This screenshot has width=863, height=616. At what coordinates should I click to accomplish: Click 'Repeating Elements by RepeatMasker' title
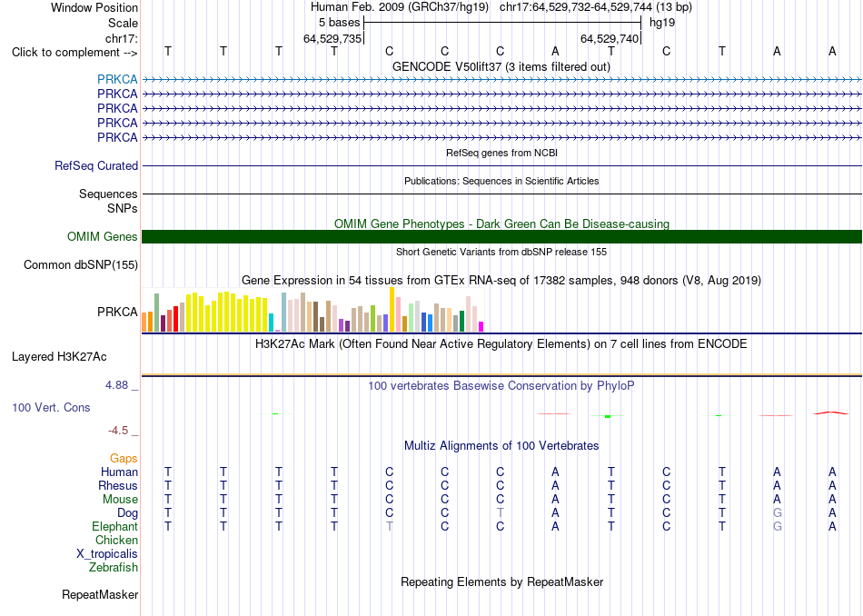tap(502, 581)
